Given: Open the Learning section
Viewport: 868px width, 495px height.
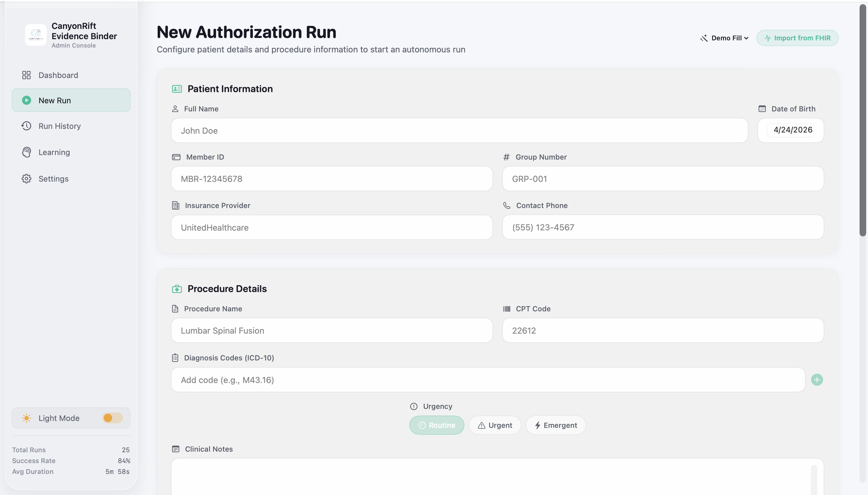Looking at the screenshot, I should pos(71,152).
